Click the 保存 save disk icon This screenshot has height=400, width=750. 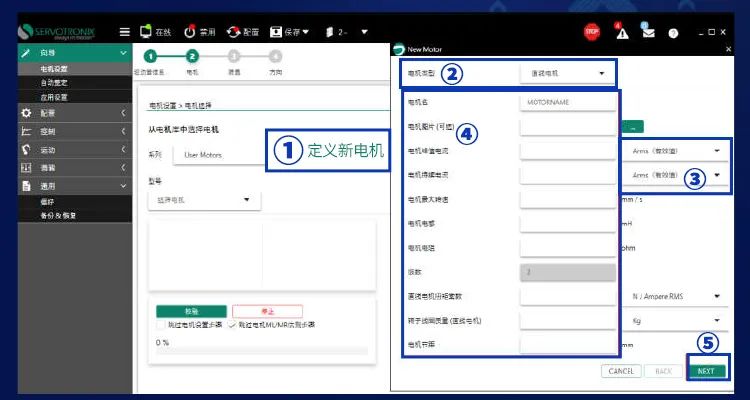(276, 32)
